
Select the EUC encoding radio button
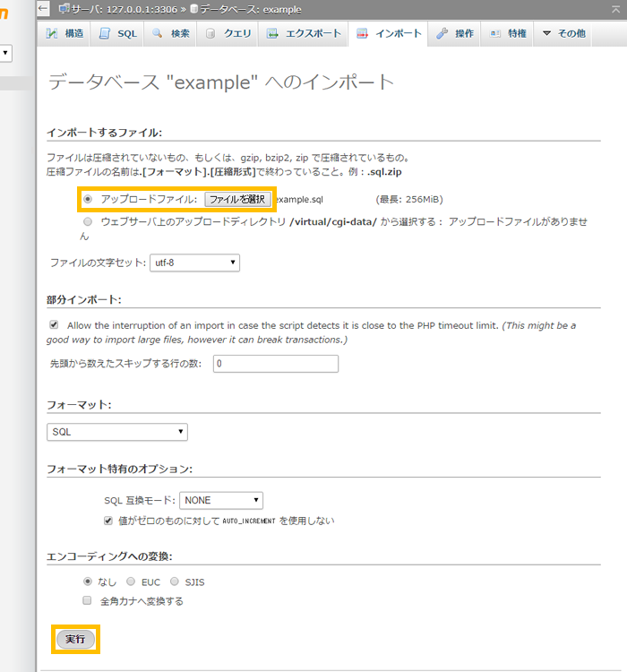131,582
